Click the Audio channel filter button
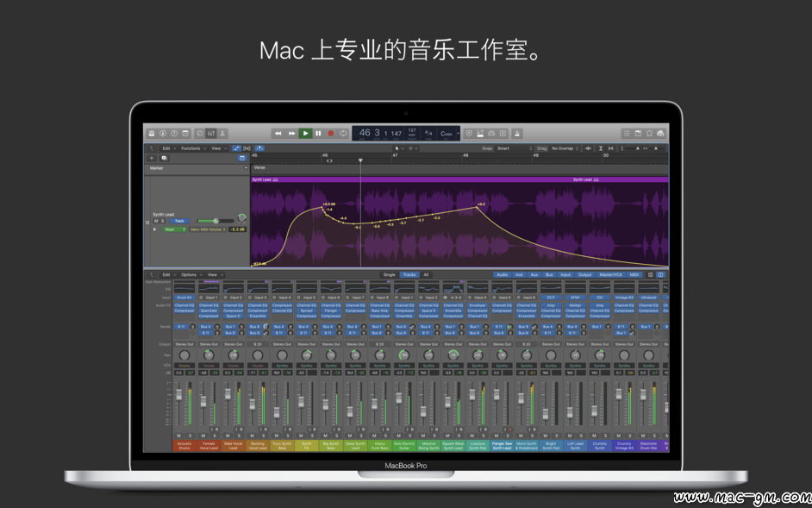The image size is (812, 508). tap(502, 275)
